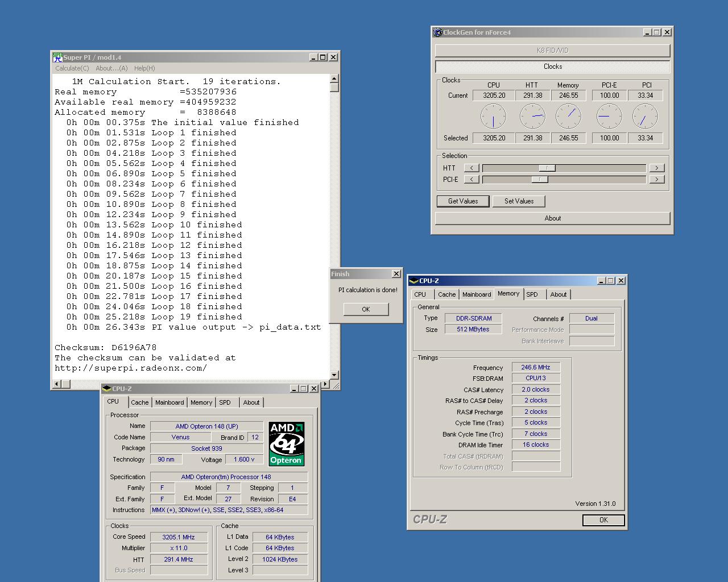Click the Clocks button in ClockGen
The width and height of the screenshot is (728, 582).
tap(553, 66)
